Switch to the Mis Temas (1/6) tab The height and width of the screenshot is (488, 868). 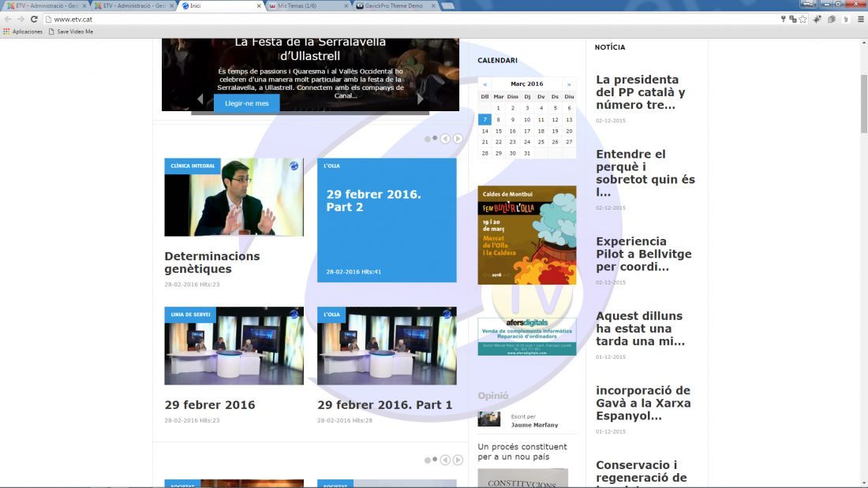(309, 6)
